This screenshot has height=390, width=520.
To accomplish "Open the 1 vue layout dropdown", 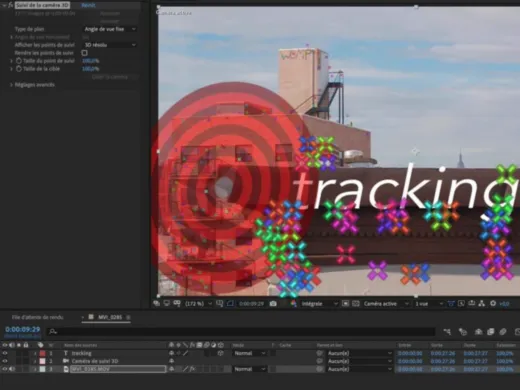I will [x=429, y=304].
